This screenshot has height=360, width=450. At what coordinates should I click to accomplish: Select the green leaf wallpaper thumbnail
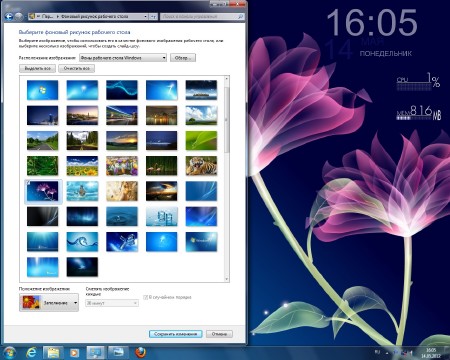point(201,140)
